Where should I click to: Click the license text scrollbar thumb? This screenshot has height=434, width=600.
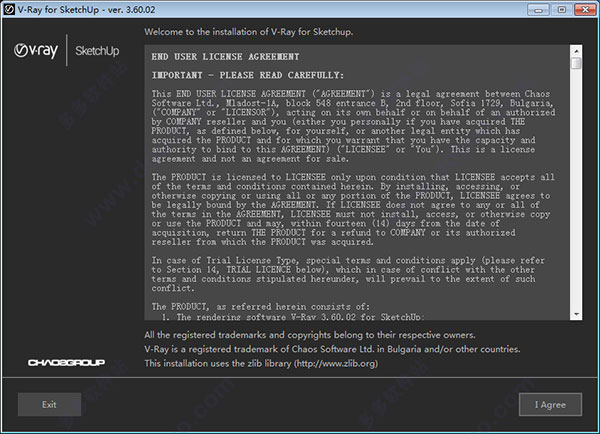point(576,63)
